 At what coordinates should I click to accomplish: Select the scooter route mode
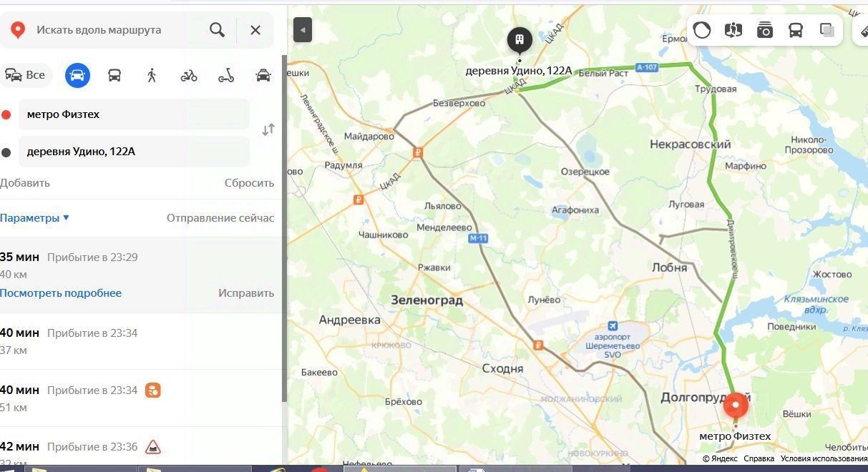(x=226, y=75)
